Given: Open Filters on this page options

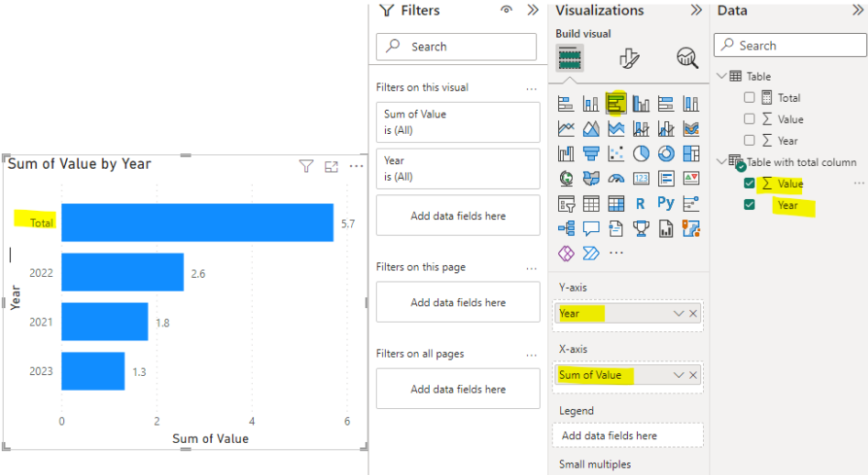Looking at the screenshot, I should pos(532,269).
